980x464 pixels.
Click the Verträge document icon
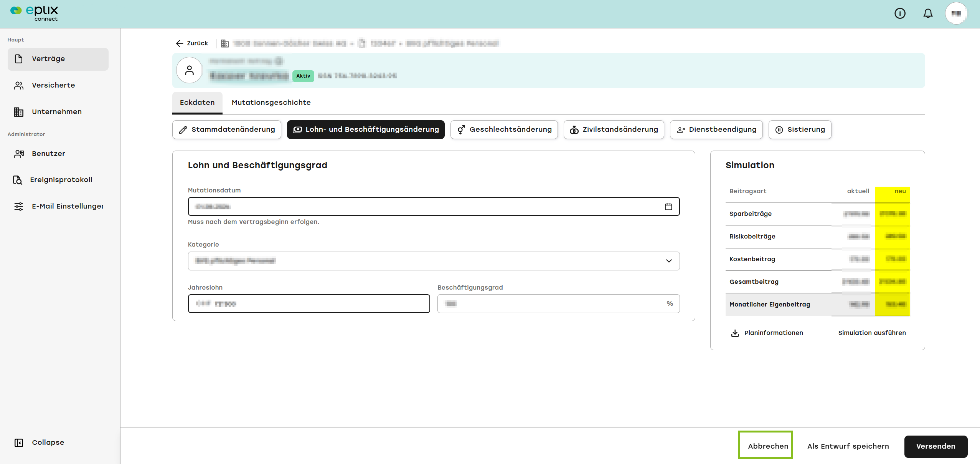point(18,59)
